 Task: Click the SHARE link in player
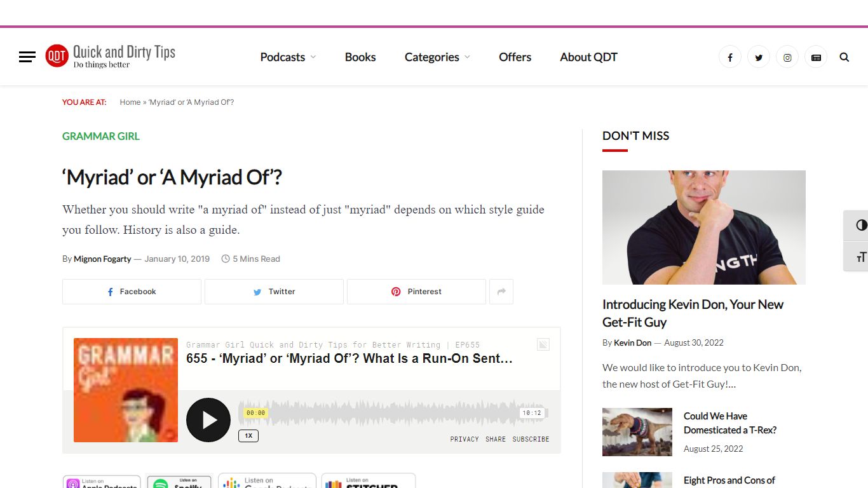(x=496, y=439)
